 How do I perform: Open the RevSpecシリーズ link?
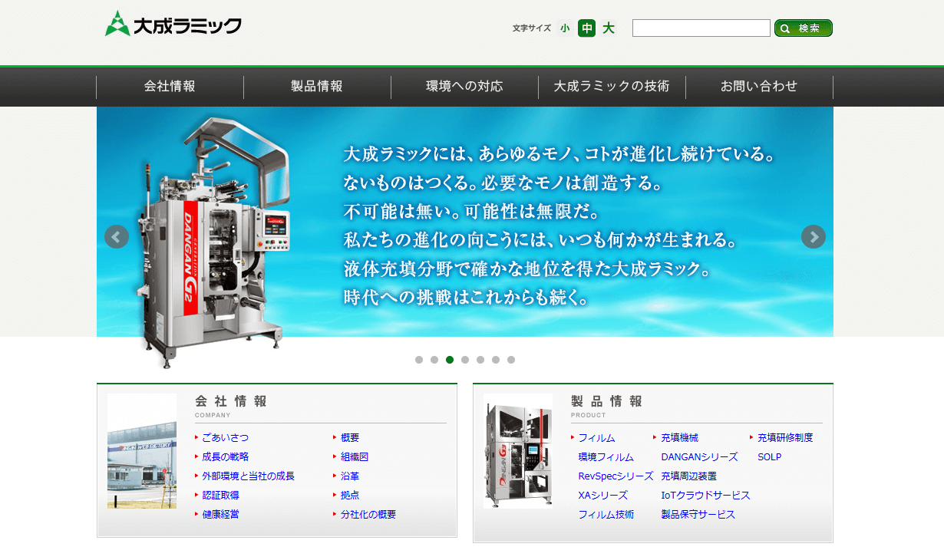point(616,476)
